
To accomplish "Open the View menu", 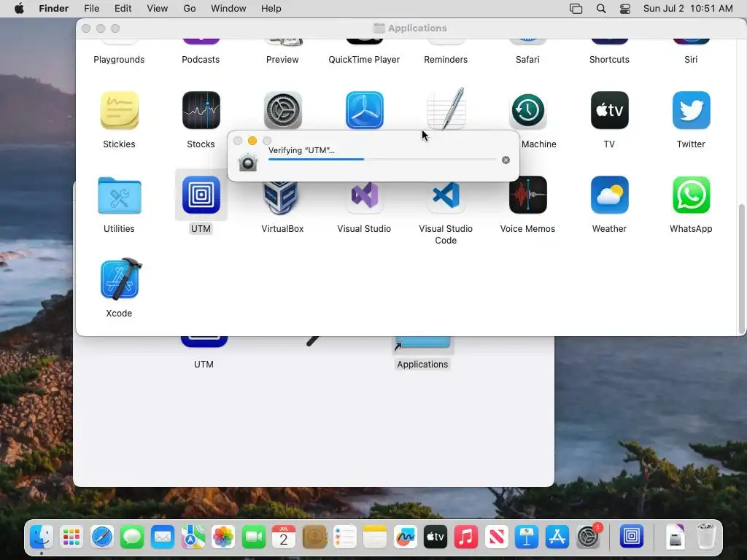I will tap(158, 9).
